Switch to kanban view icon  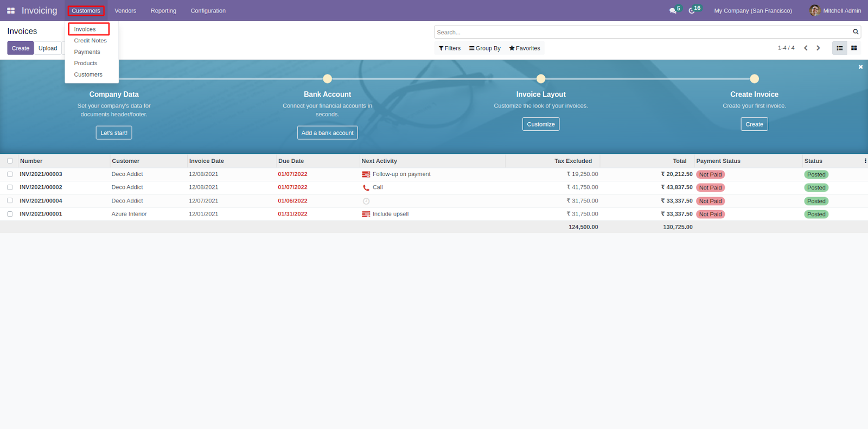coord(854,48)
